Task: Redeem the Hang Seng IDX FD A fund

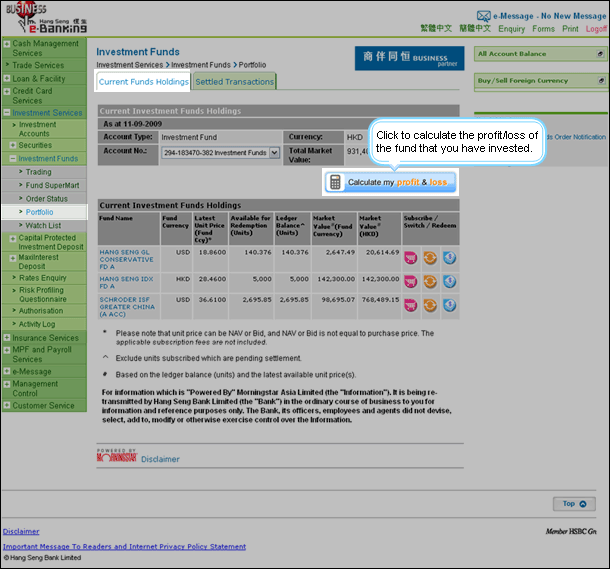Action: (450, 282)
